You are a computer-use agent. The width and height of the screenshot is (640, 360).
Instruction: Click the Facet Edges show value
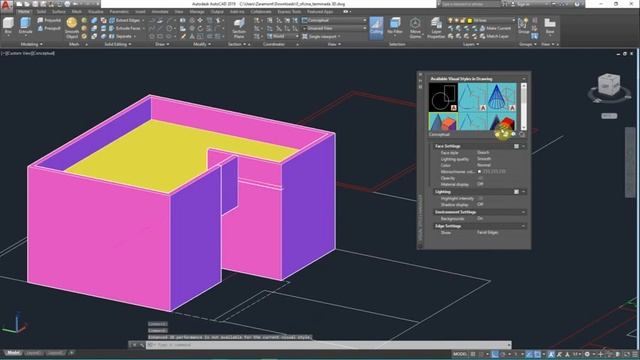(x=488, y=233)
